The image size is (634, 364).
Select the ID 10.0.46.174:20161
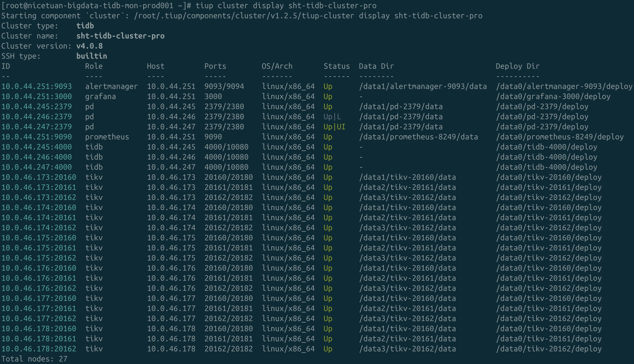pos(39,218)
